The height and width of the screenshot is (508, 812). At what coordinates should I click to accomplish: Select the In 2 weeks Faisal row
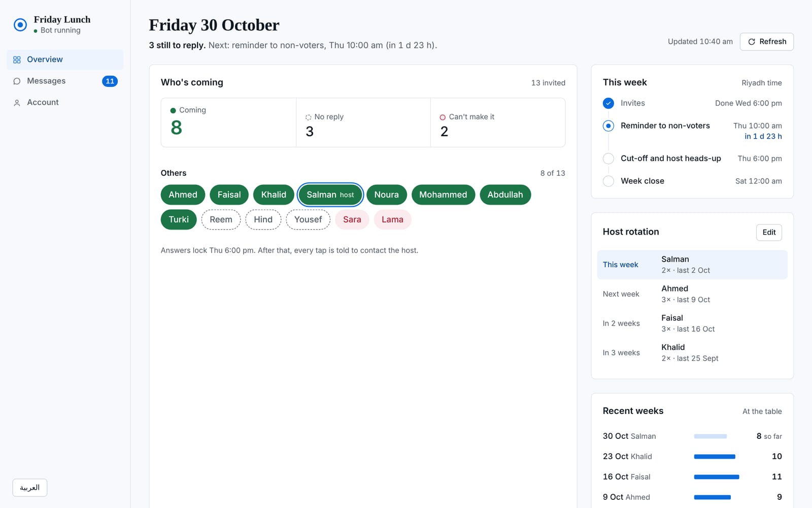pyautogui.click(x=692, y=324)
